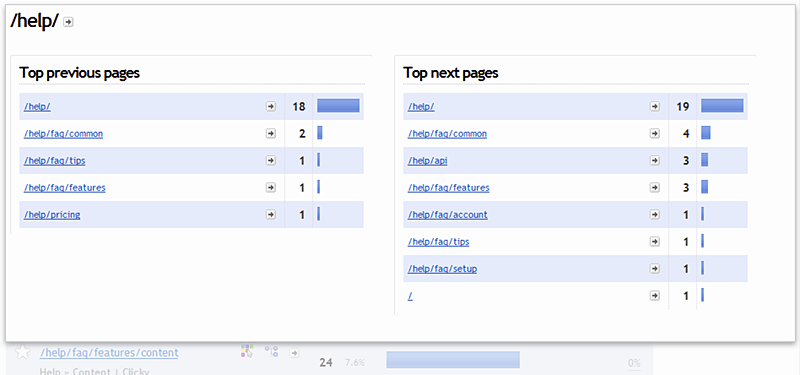
Task: Open path flow icon for /help/faq/features/content row
Action: tap(271, 351)
